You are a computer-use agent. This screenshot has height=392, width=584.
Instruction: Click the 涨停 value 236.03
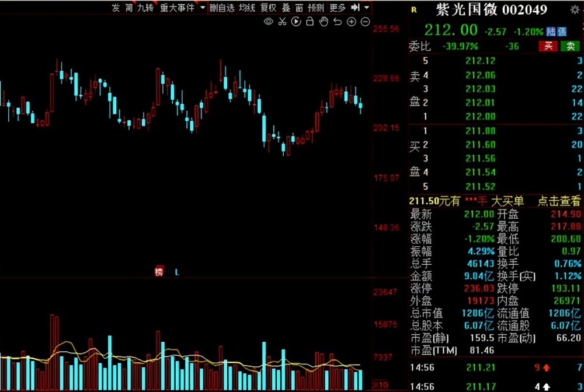(479, 288)
